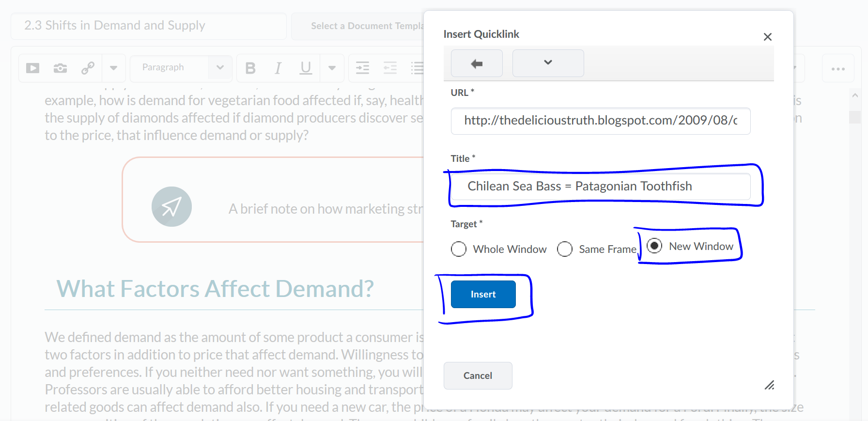Click the Insert Quicklink chain icon
This screenshot has width=868, height=421.
88,68
